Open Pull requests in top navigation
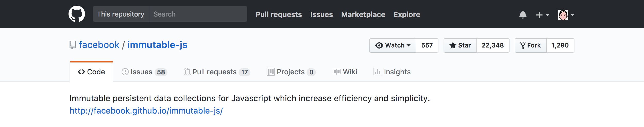644x127 pixels. tap(279, 14)
